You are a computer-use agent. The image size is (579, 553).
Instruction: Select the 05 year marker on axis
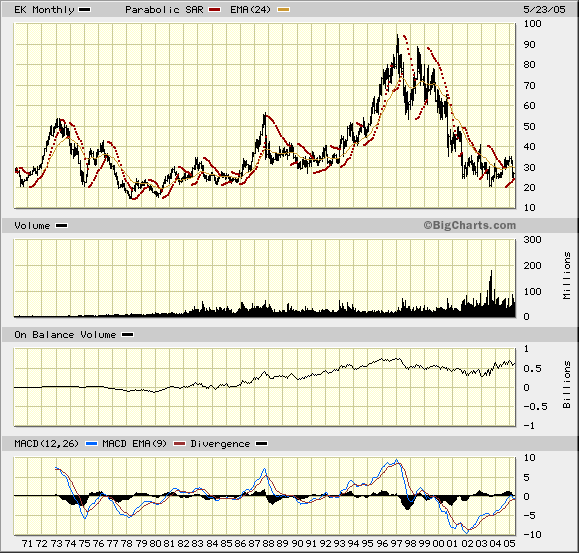coord(510,544)
